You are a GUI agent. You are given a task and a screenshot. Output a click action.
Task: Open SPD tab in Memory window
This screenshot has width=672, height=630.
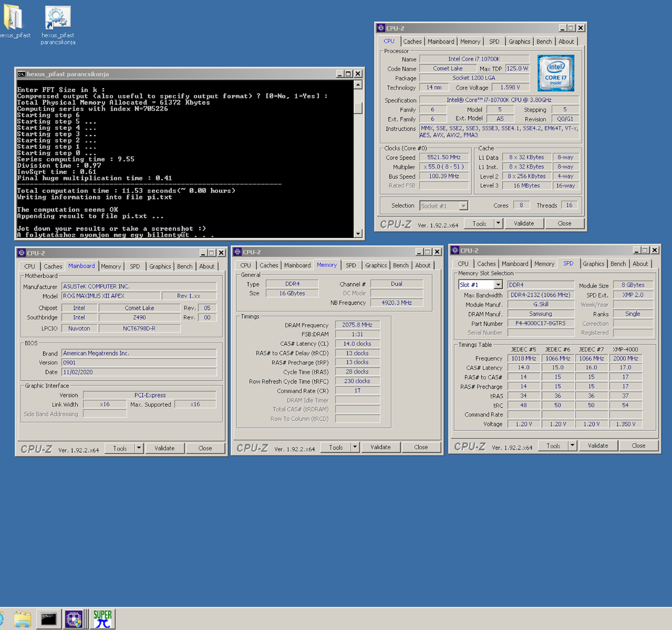(x=351, y=265)
